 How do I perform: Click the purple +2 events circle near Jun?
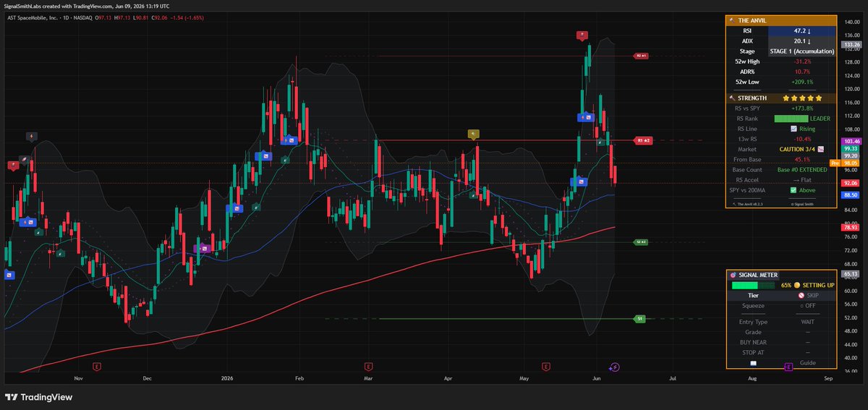coord(614,367)
